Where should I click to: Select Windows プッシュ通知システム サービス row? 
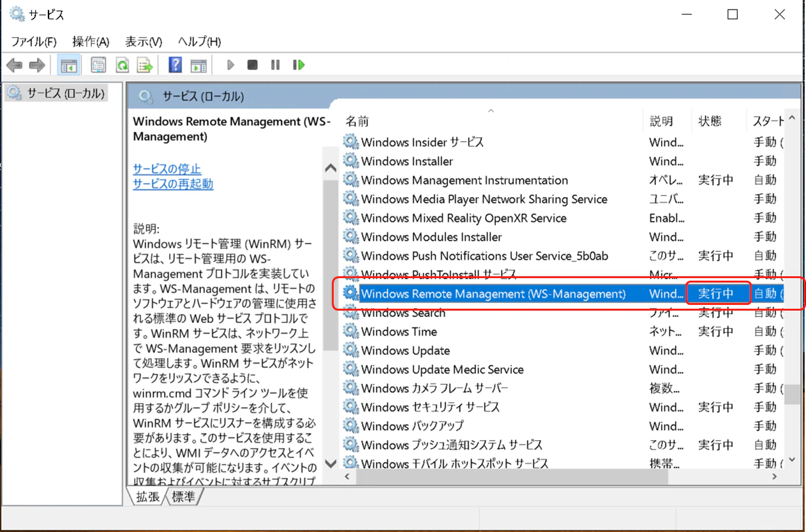pos(562,445)
